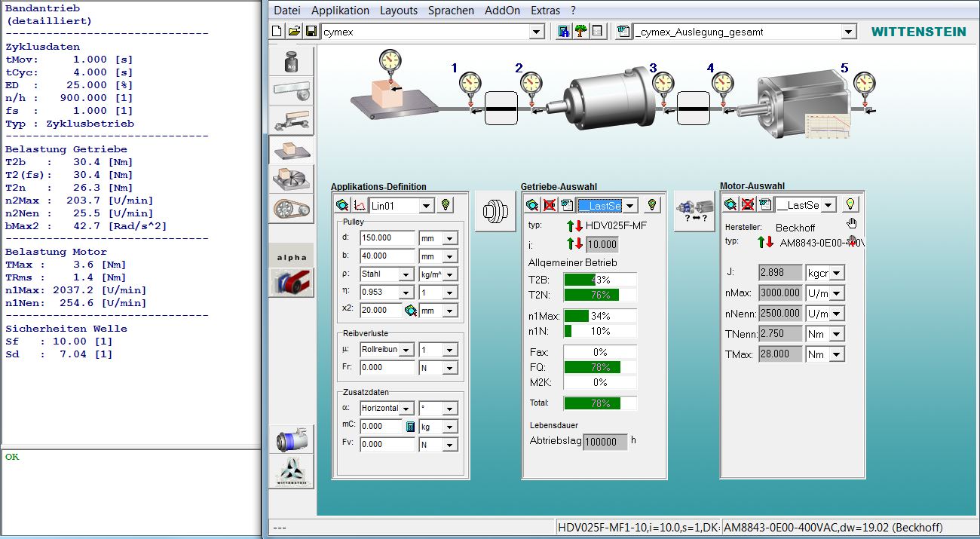980x539 pixels.
Task: Click the coupling icon between application and gearbox
Action: tap(495, 212)
